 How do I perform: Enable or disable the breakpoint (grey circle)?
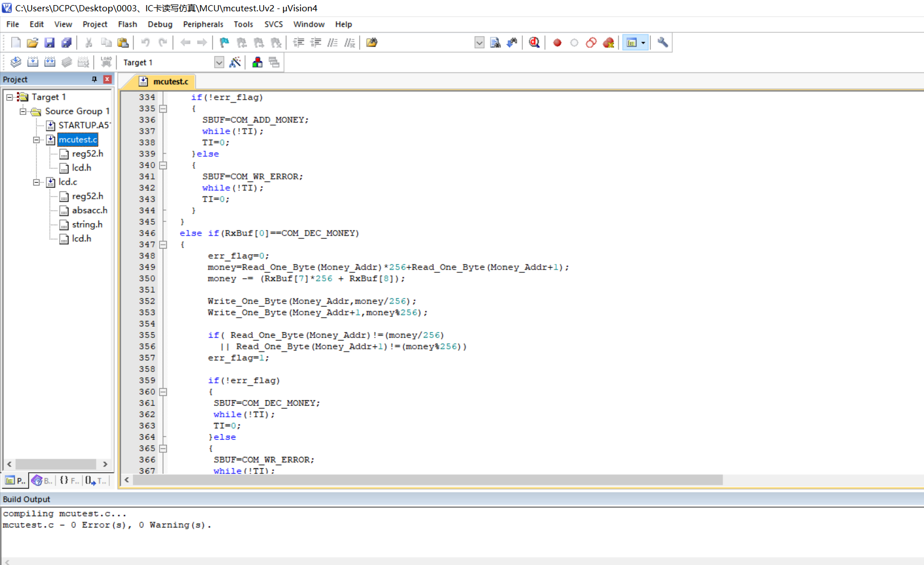pyautogui.click(x=574, y=42)
